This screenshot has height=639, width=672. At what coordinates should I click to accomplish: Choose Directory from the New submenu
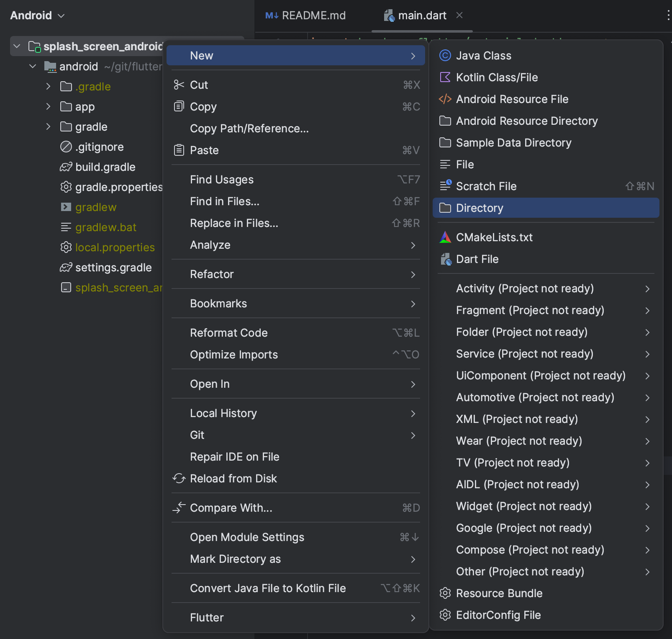coord(546,208)
